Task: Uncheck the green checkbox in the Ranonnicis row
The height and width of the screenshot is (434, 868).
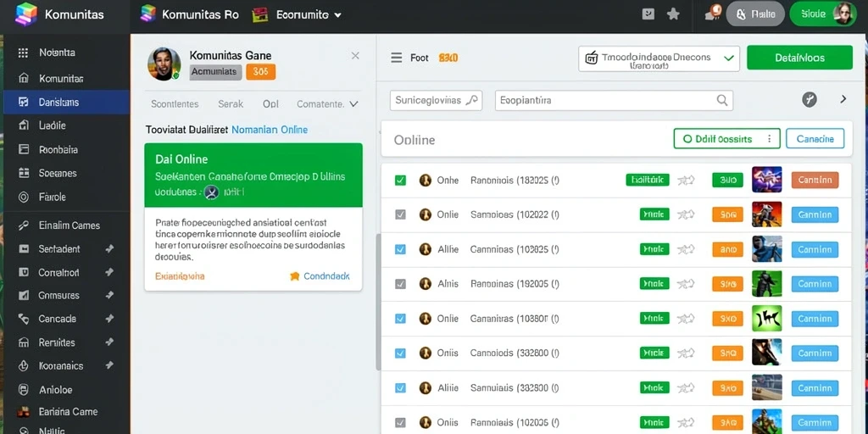Action: [x=400, y=180]
